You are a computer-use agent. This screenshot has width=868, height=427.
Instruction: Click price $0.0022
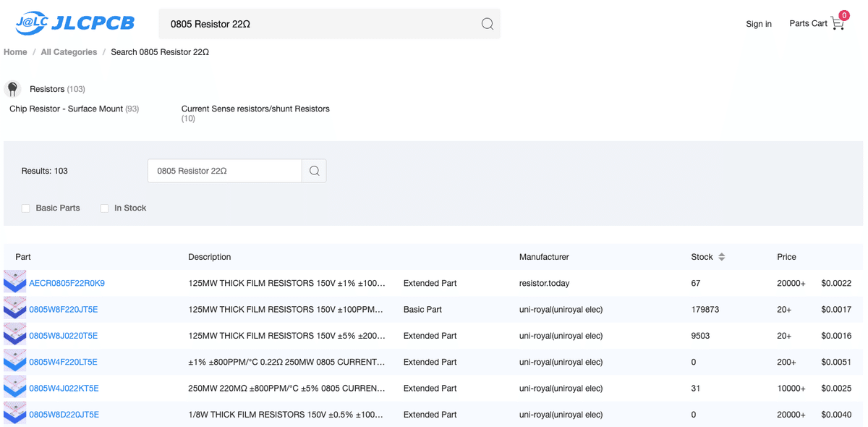[836, 283]
